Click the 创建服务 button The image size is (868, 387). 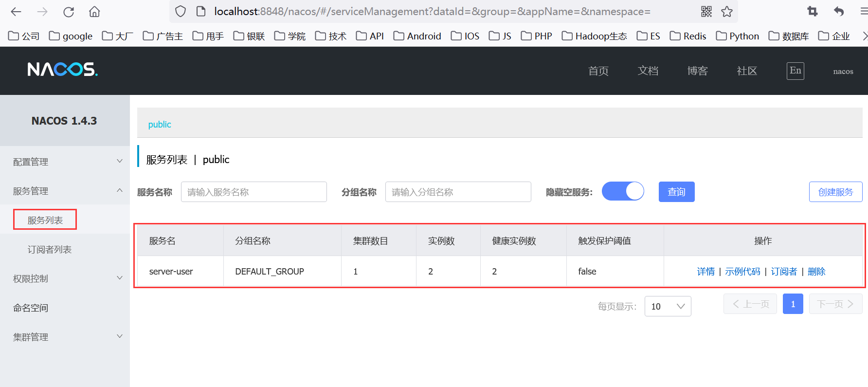835,192
